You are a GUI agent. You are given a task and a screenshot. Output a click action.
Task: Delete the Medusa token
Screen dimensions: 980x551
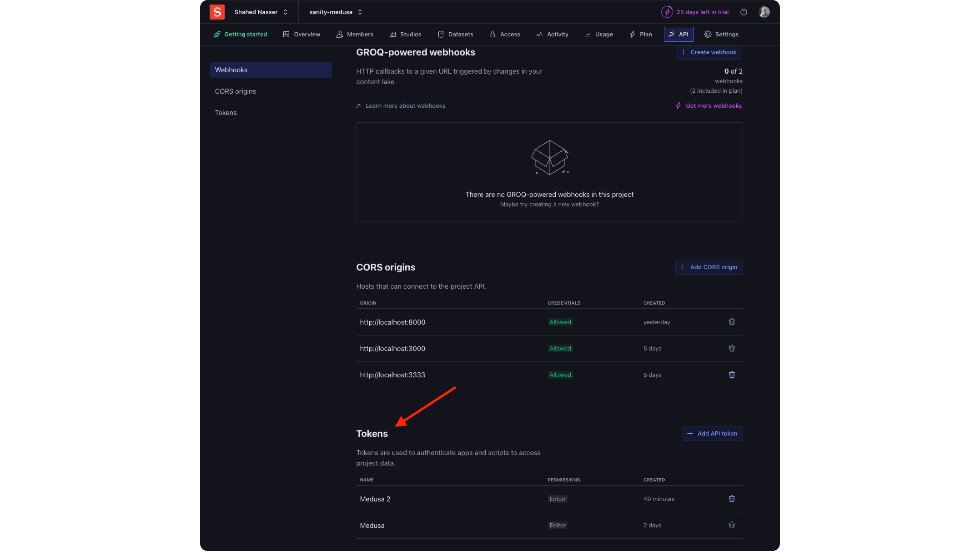(732, 525)
